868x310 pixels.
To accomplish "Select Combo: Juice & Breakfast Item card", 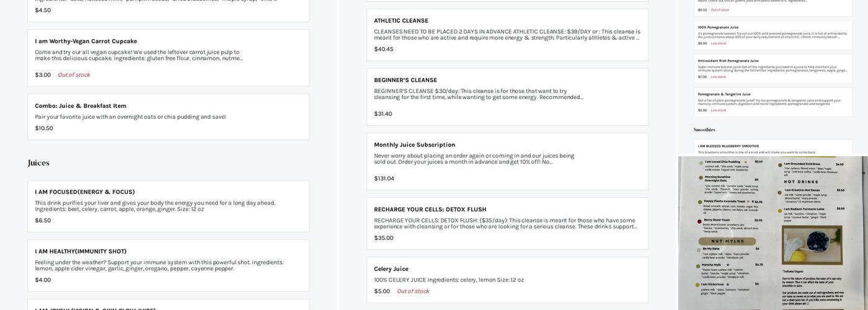I will tap(168, 117).
